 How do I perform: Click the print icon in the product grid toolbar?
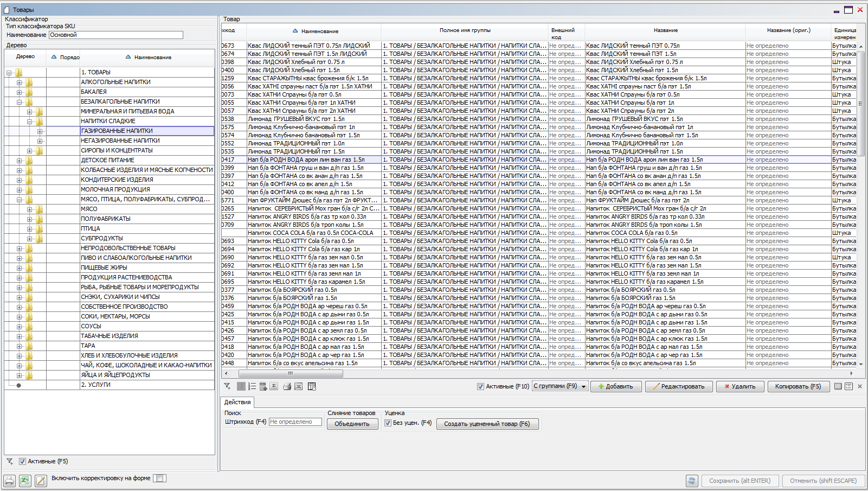287,386
